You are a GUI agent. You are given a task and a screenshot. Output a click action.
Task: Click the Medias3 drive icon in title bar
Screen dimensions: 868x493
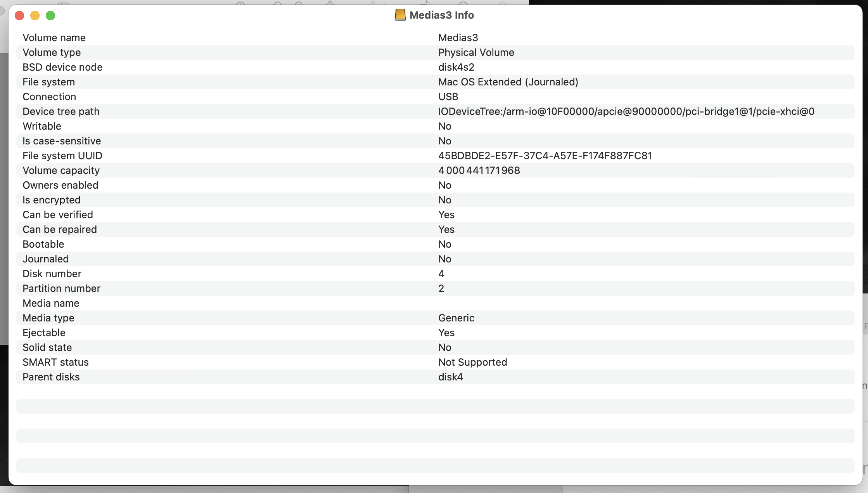(400, 15)
